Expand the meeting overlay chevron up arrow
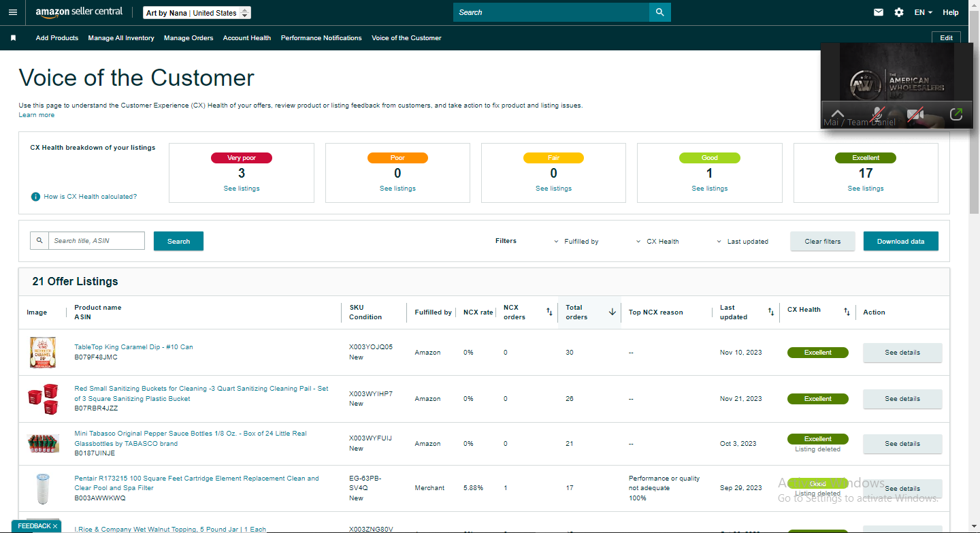The width and height of the screenshot is (980, 533). [838, 114]
